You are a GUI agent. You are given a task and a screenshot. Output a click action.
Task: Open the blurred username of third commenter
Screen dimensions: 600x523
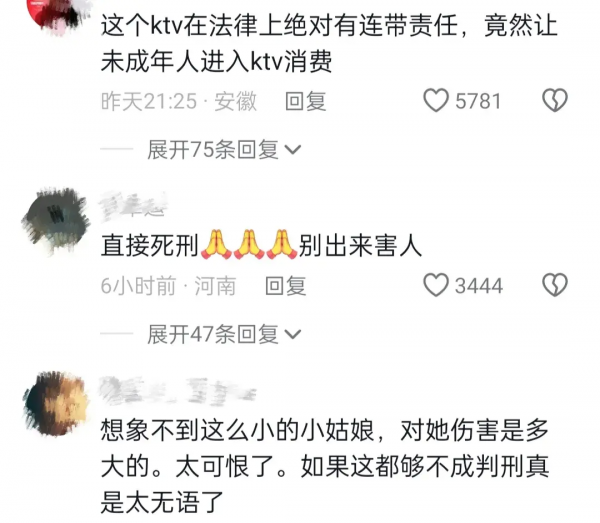point(178,391)
